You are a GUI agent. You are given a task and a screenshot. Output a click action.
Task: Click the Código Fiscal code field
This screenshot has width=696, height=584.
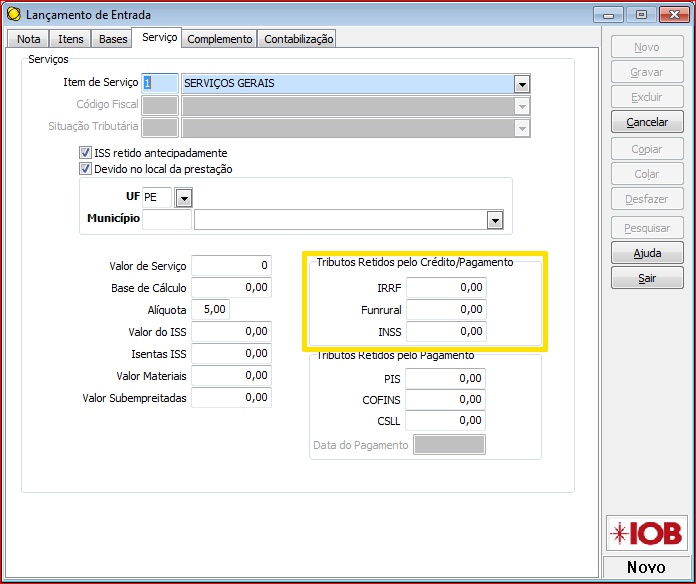click(160, 106)
